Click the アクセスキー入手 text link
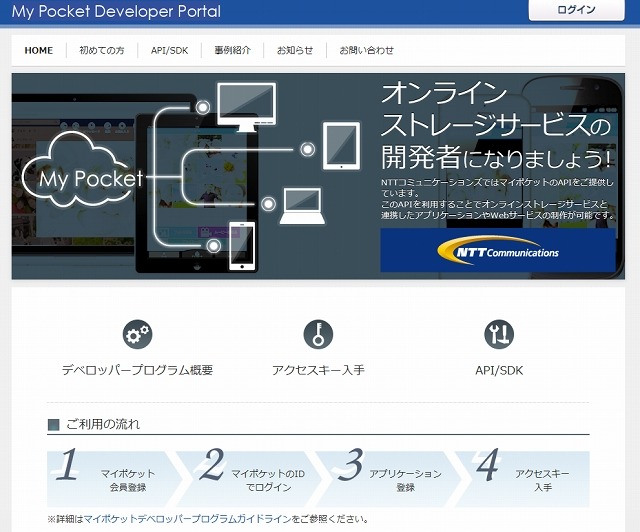Viewport: 640px width, 532px height. pos(318,370)
